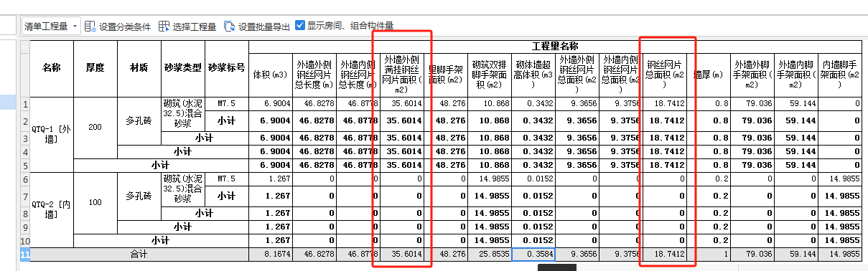Select 内墙脚手架面积 column header
The image size is (868, 271).
840,75
